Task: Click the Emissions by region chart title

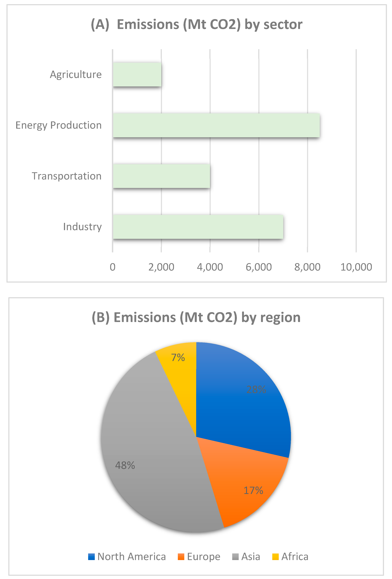Action: coord(196,317)
